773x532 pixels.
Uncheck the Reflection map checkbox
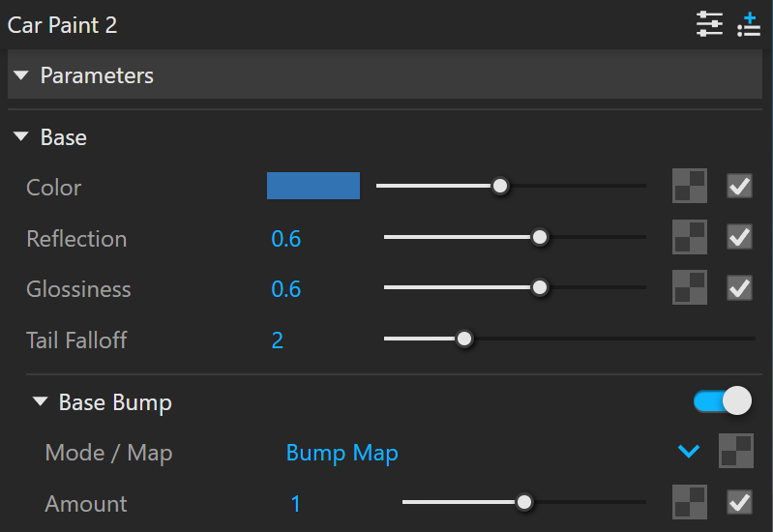click(x=739, y=237)
